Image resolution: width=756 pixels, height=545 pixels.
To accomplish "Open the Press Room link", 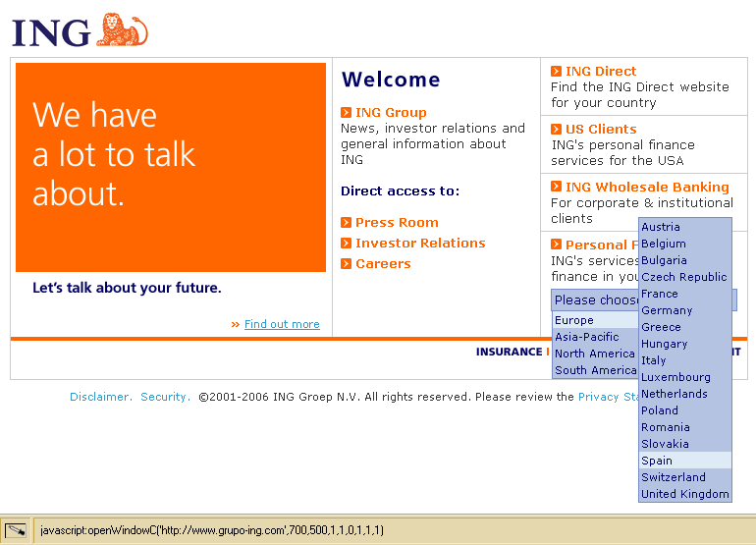I will click(397, 222).
